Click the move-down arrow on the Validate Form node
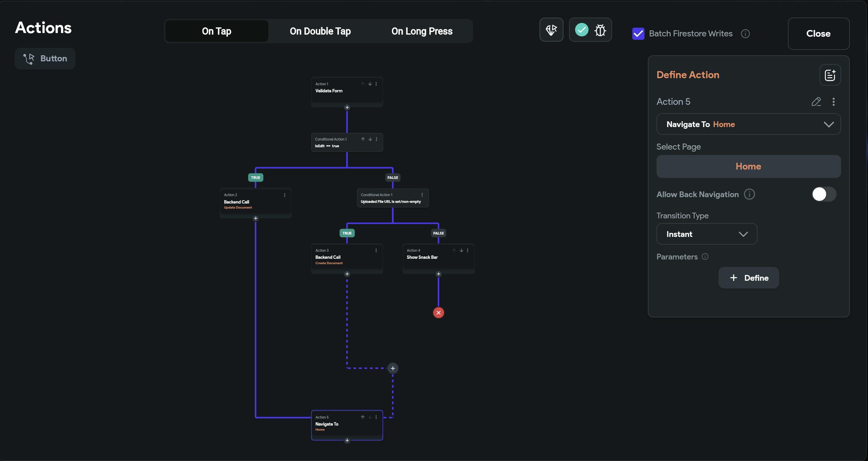 pos(370,84)
